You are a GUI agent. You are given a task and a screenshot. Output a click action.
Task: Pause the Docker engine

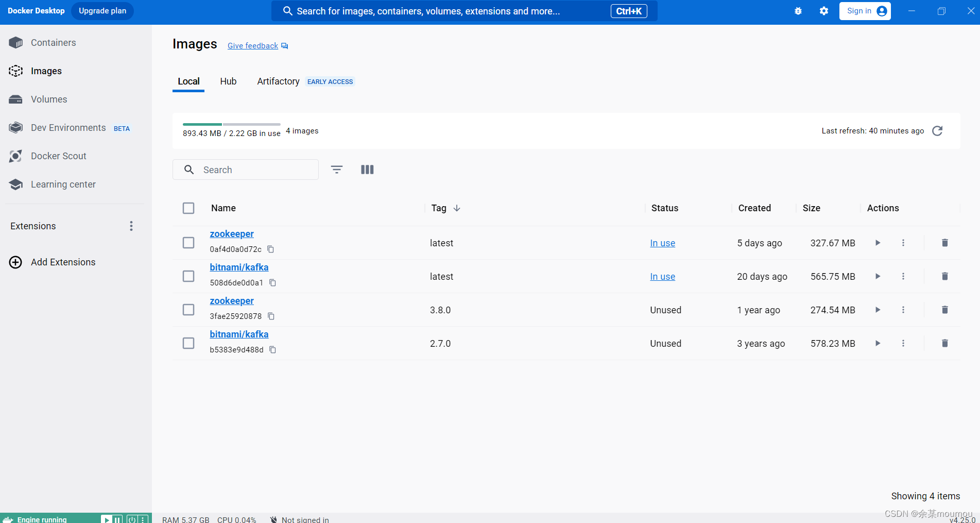(x=117, y=519)
